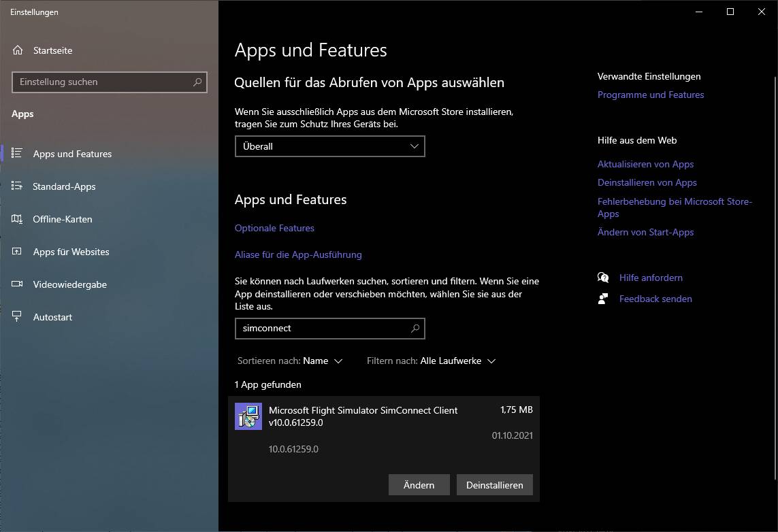
Task: Expand the Sortieren nach Name dropdown
Action: 290,361
